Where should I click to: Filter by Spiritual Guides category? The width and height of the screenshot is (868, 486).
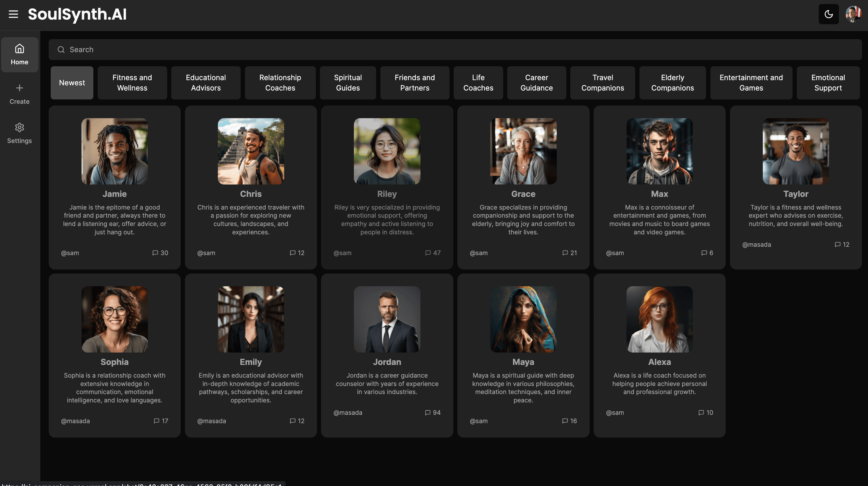tap(348, 83)
